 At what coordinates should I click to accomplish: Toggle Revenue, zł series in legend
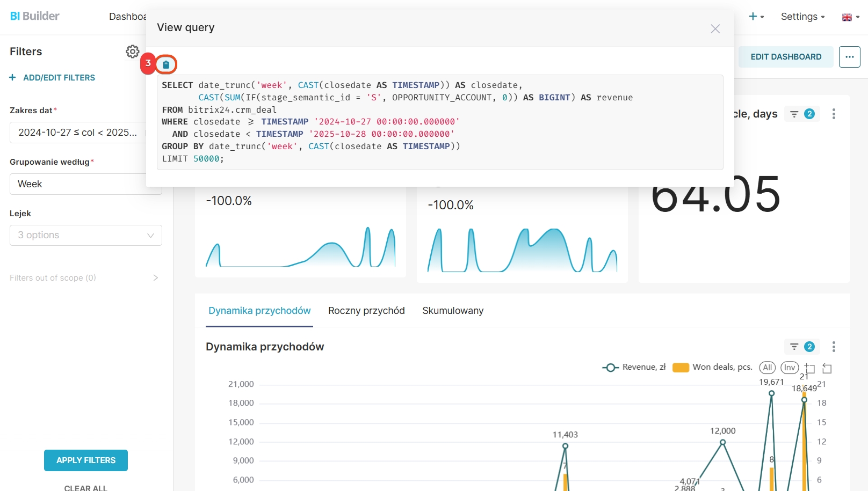[634, 368]
